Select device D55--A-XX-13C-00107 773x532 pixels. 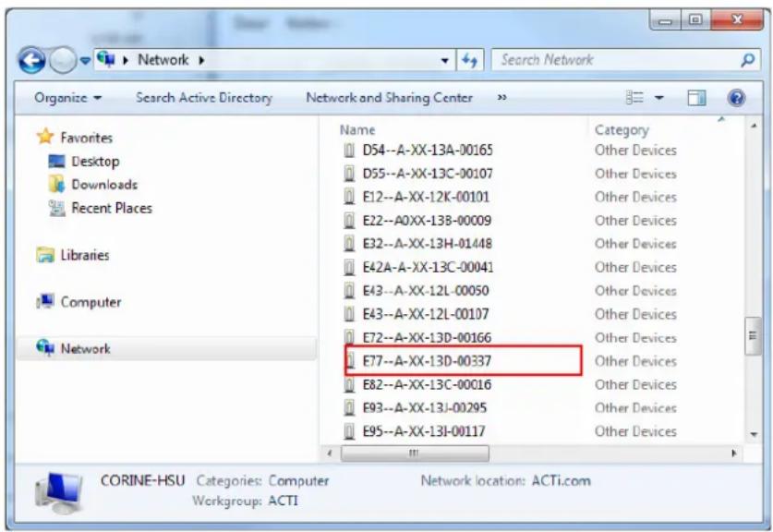(x=428, y=174)
